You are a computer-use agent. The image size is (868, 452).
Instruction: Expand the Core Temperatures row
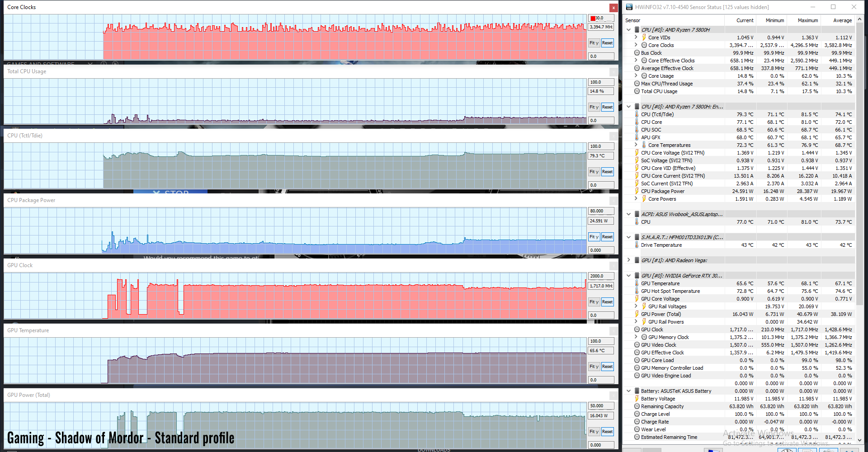[636, 145]
